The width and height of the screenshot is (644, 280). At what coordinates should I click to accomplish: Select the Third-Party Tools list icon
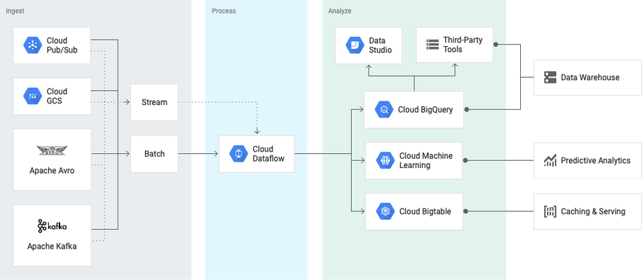click(x=432, y=45)
